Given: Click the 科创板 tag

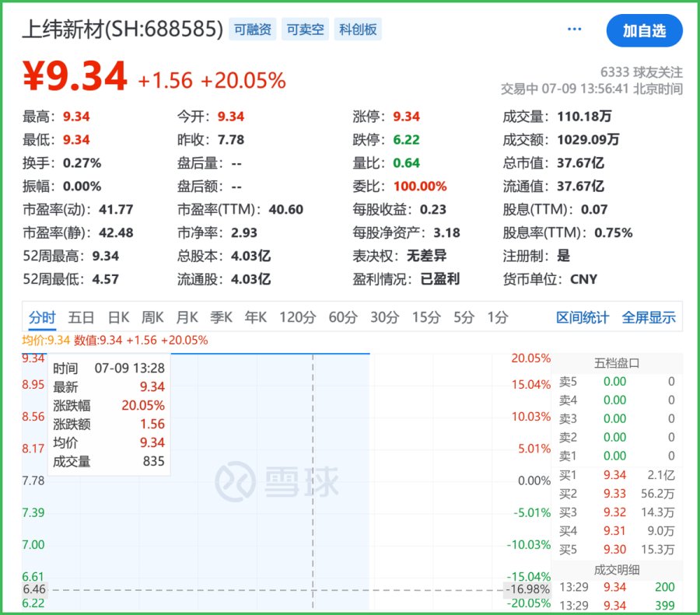Looking at the screenshot, I should 358,30.
